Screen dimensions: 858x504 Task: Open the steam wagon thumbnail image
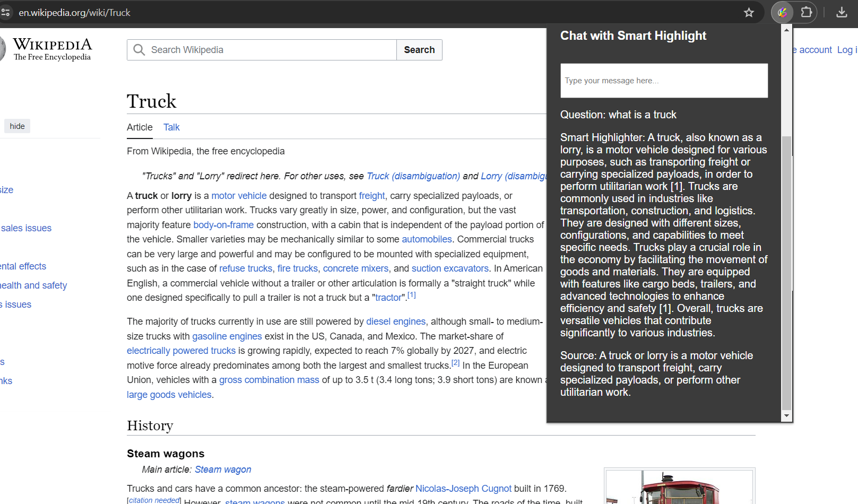coord(679,487)
